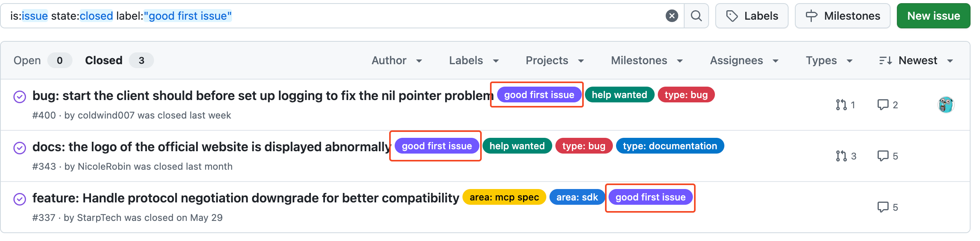Expand the Author filter dropdown

coord(397,60)
